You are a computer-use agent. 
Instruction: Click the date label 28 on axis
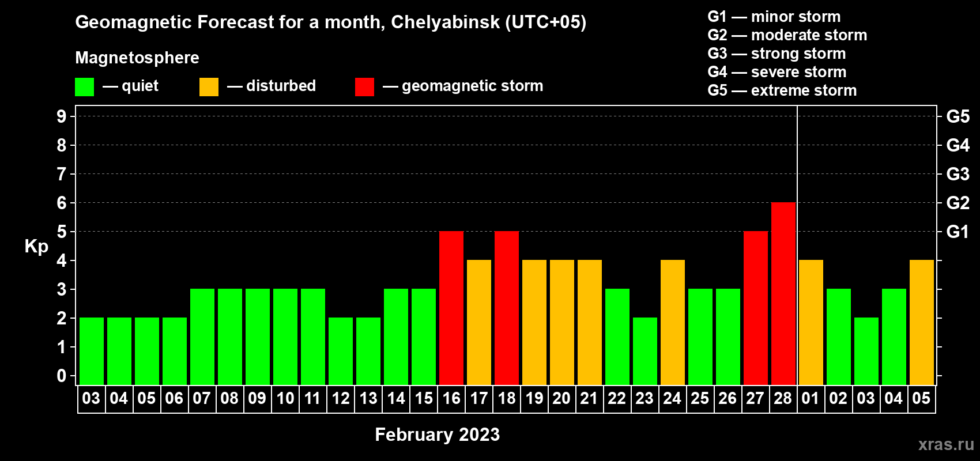(x=783, y=399)
